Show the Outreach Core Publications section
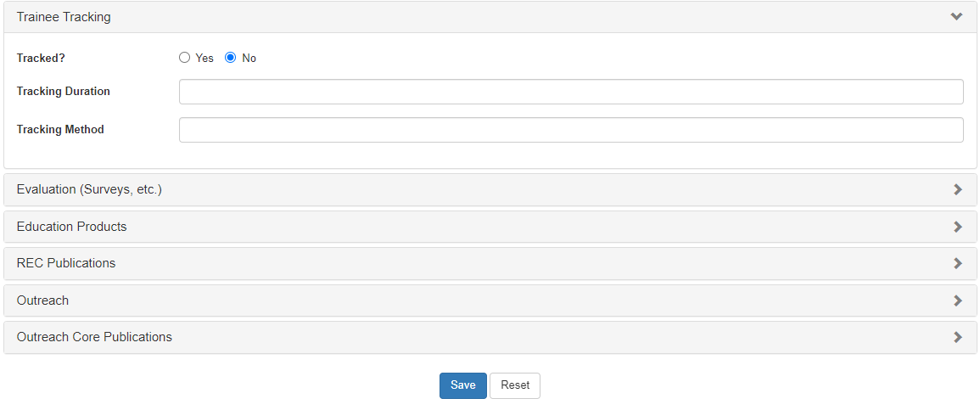 [94, 337]
